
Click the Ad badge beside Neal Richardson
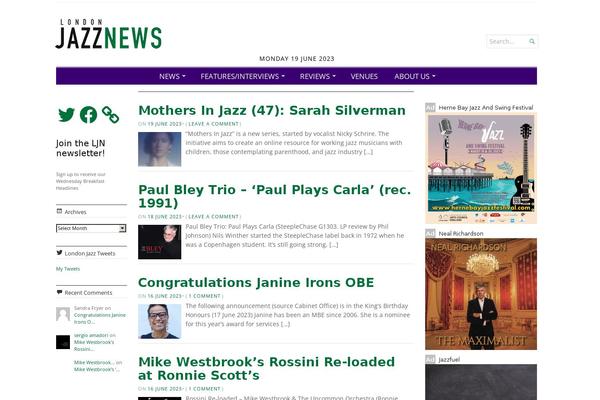tap(430, 233)
